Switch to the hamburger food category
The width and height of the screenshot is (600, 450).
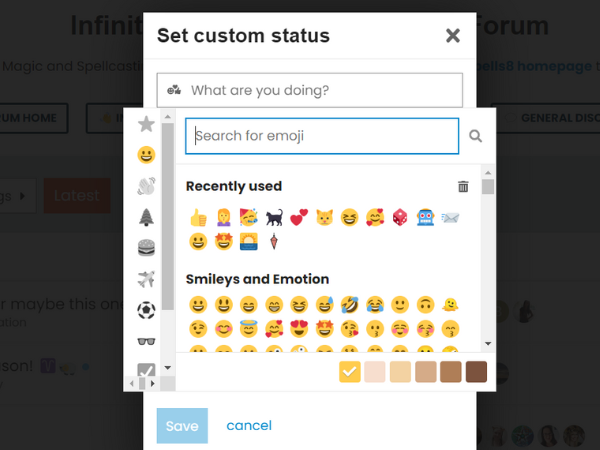coord(146,248)
